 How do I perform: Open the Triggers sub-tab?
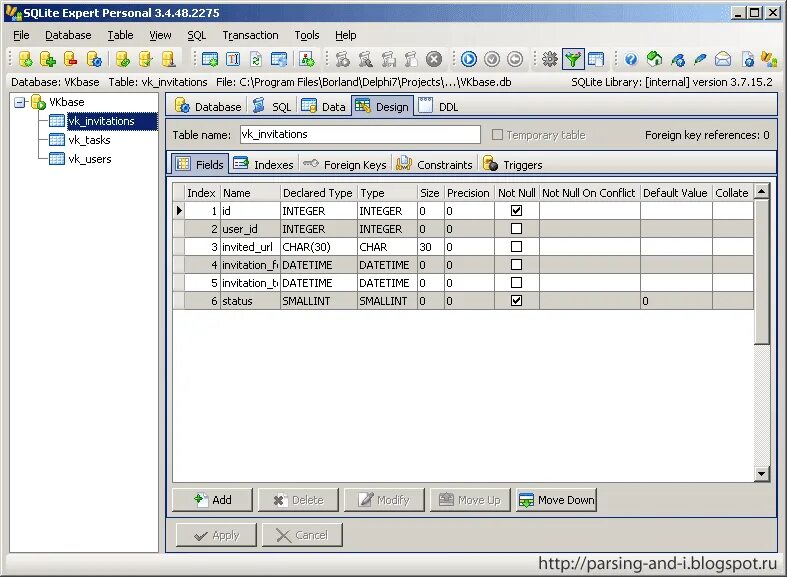512,165
